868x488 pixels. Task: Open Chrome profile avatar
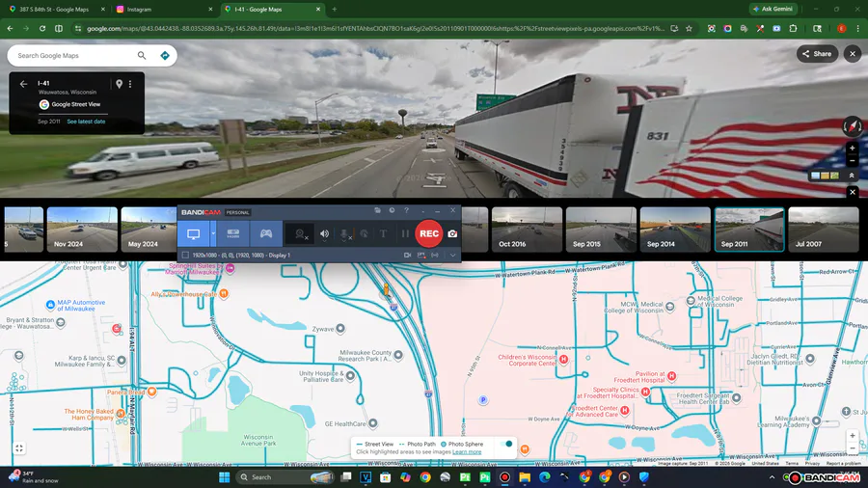pos(841,28)
